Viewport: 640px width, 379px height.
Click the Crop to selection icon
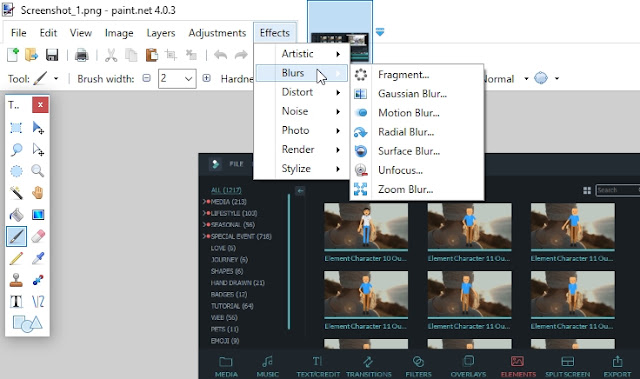[171, 55]
